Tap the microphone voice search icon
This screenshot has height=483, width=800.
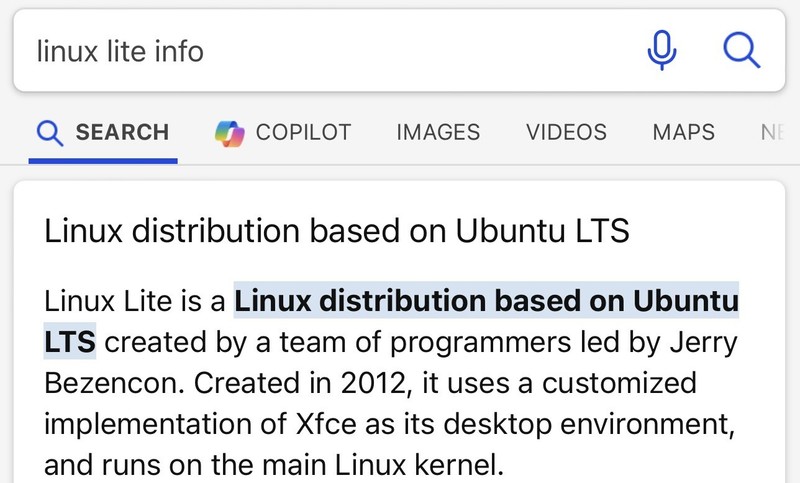tap(662, 50)
